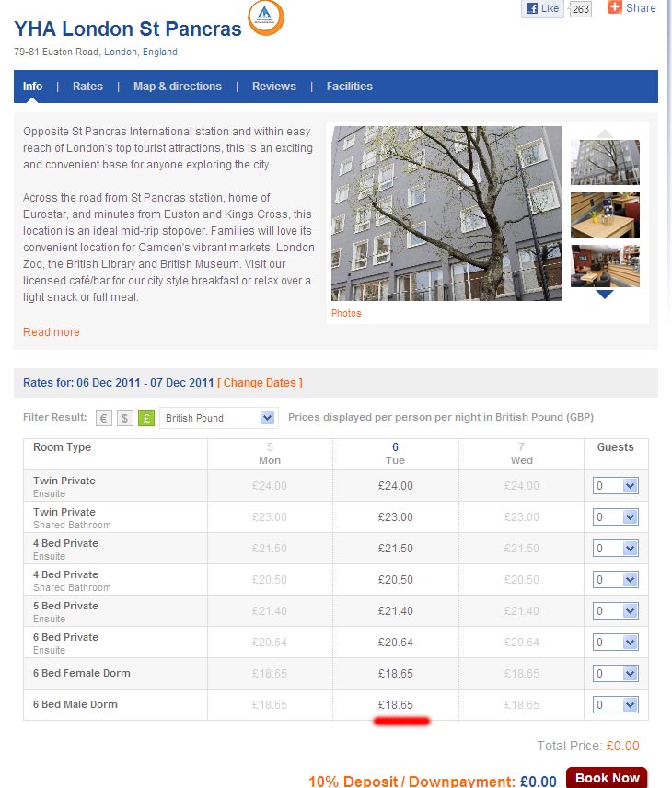The image size is (672, 788).
Task: Click the Change Dates link
Action: click(260, 383)
